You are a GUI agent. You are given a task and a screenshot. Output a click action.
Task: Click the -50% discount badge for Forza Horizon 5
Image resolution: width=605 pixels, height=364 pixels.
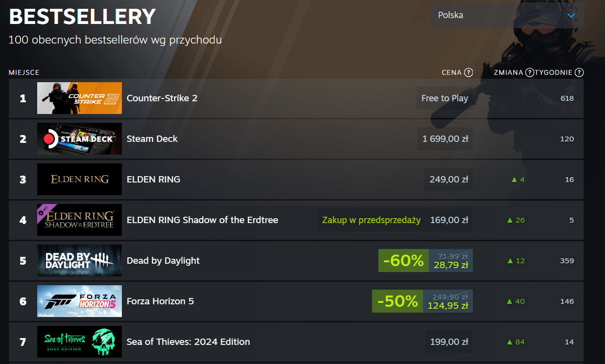tap(397, 301)
